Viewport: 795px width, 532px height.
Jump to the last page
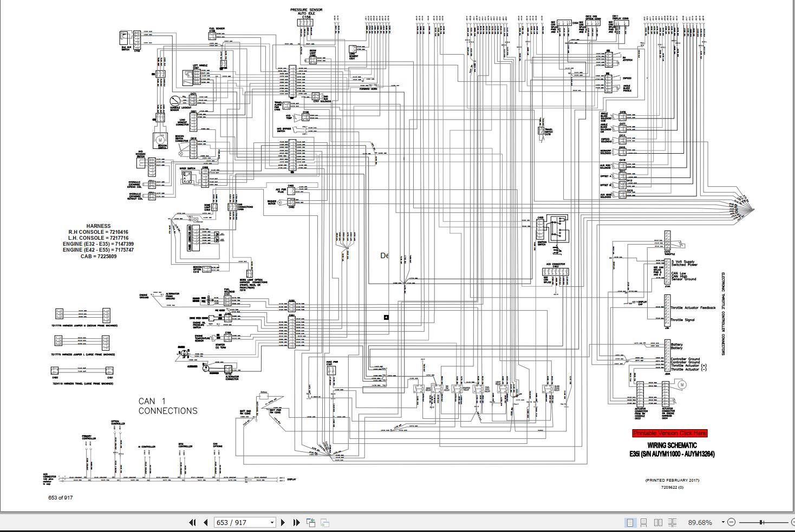296,522
